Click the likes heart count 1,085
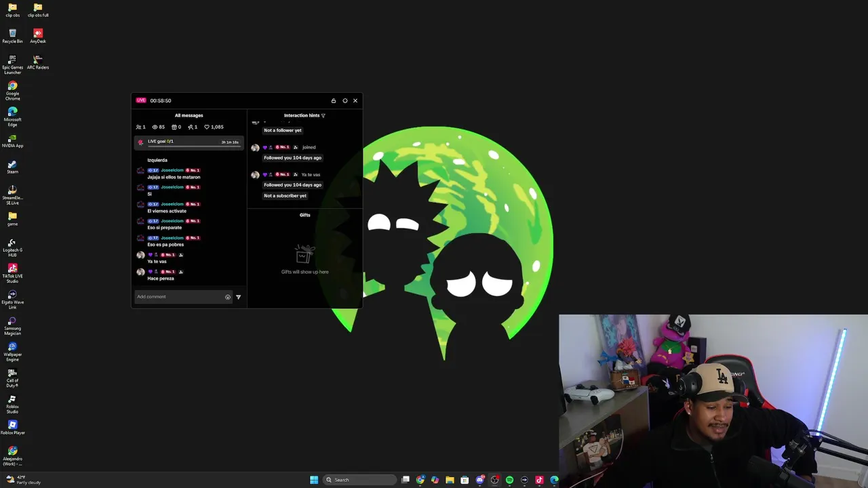This screenshot has width=868, height=488. [x=214, y=127]
